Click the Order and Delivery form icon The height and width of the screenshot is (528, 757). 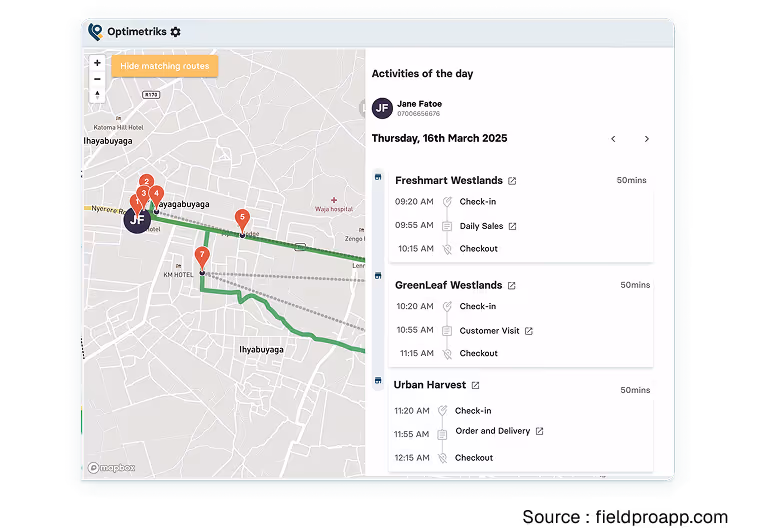pyautogui.click(x=442, y=434)
